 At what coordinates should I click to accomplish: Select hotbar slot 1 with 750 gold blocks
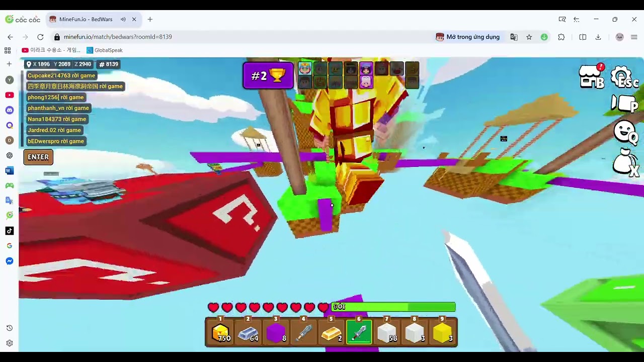pyautogui.click(x=220, y=332)
